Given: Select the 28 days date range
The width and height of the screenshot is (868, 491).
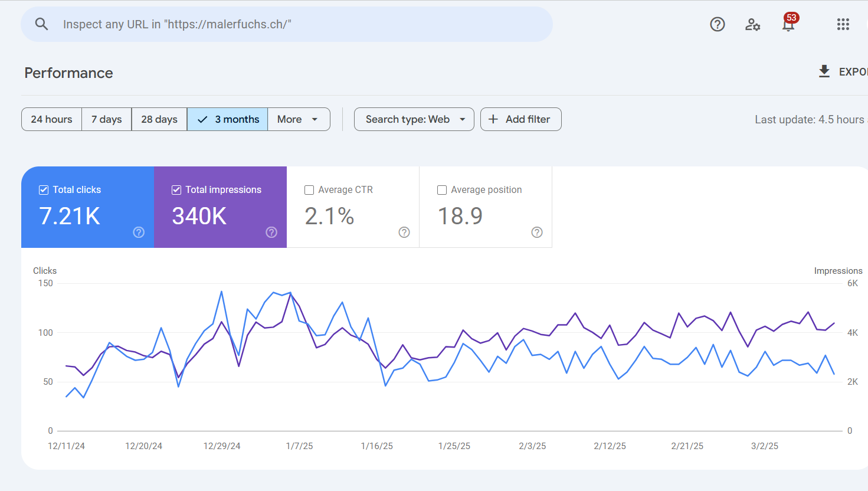Looking at the screenshot, I should tap(159, 119).
